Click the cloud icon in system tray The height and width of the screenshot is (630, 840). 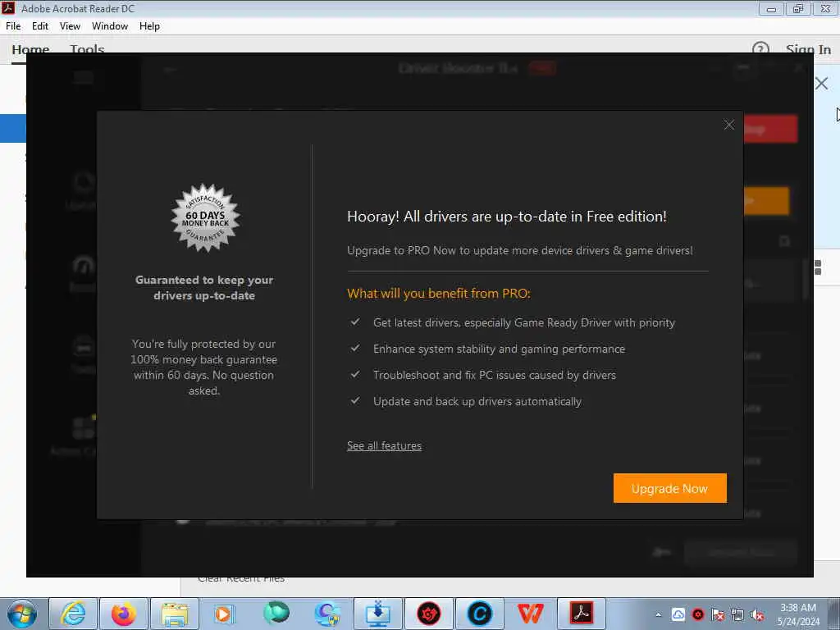click(678, 615)
